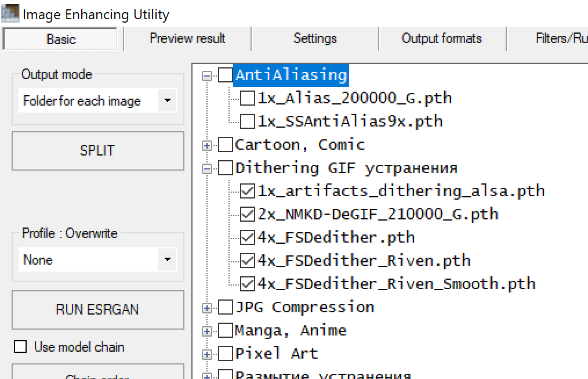Uncheck 4x_FSDedither_Riven_Smooth.pth model
The width and height of the screenshot is (588, 379).
pyautogui.click(x=248, y=283)
